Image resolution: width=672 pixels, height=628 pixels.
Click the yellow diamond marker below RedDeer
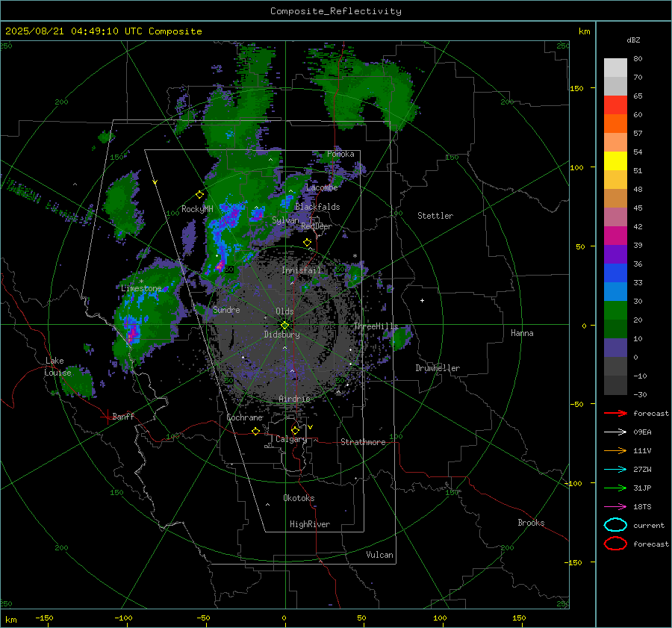(307, 243)
